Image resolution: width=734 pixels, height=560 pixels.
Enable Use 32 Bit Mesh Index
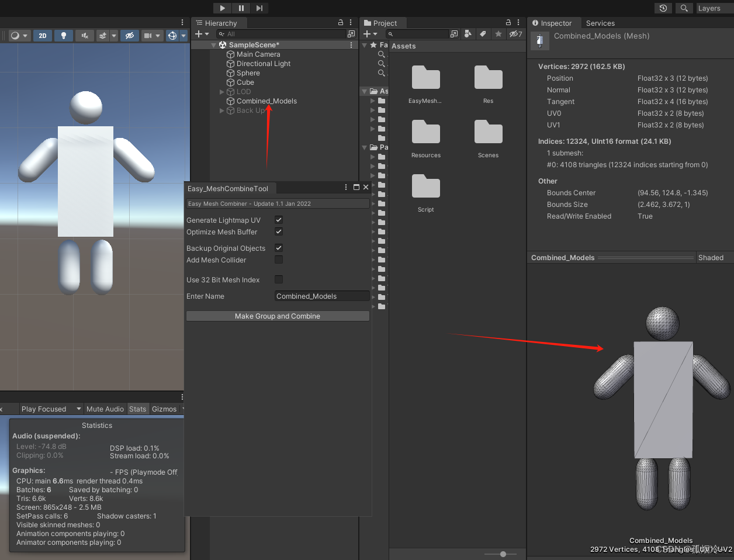click(x=279, y=279)
